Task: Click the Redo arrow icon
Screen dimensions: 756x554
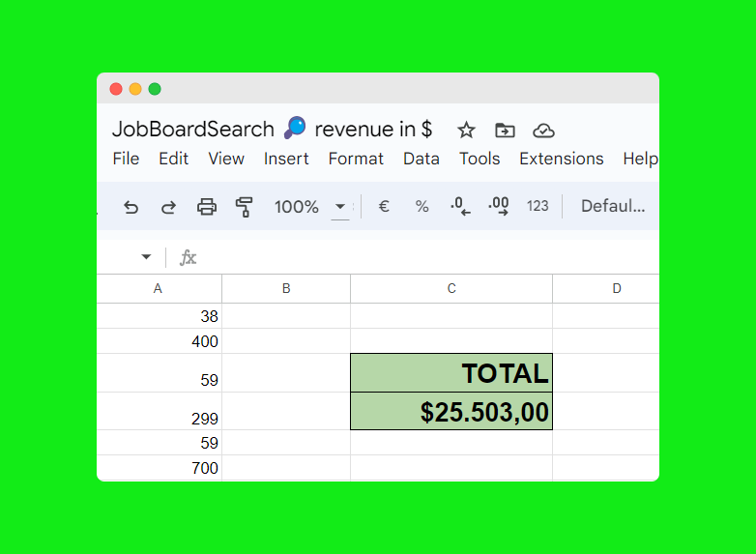Action: point(168,207)
